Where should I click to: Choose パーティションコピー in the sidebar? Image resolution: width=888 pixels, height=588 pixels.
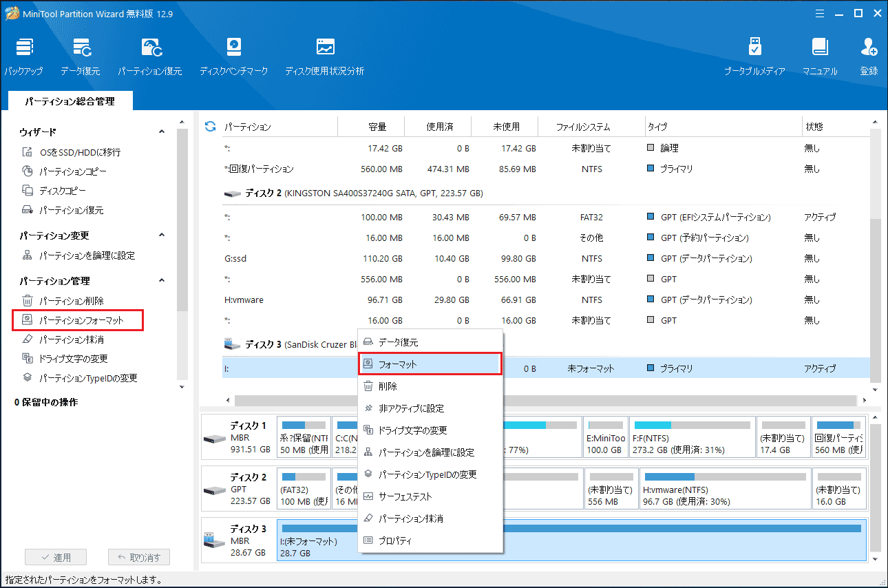pos(64,171)
